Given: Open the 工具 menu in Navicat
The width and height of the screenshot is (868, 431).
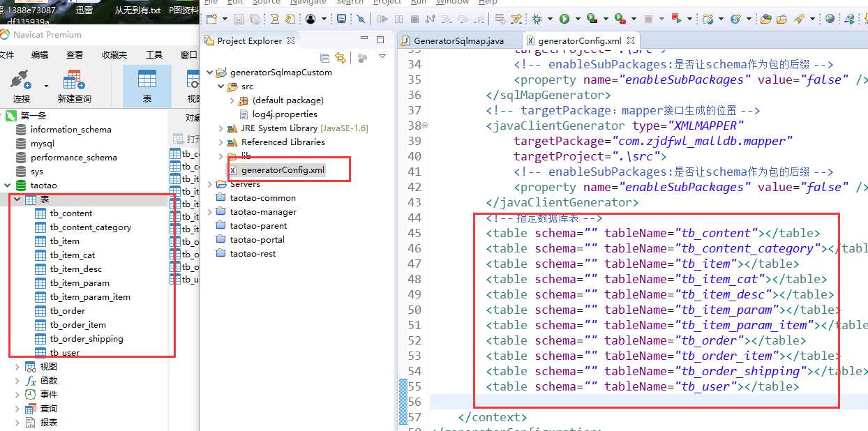Looking at the screenshot, I should tap(154, 54).
